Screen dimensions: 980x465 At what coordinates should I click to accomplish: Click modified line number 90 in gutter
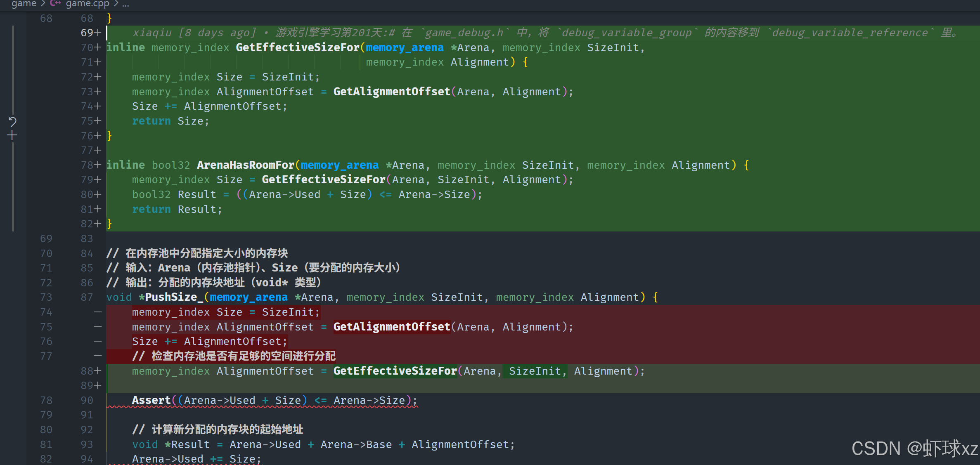coord(87,400)
